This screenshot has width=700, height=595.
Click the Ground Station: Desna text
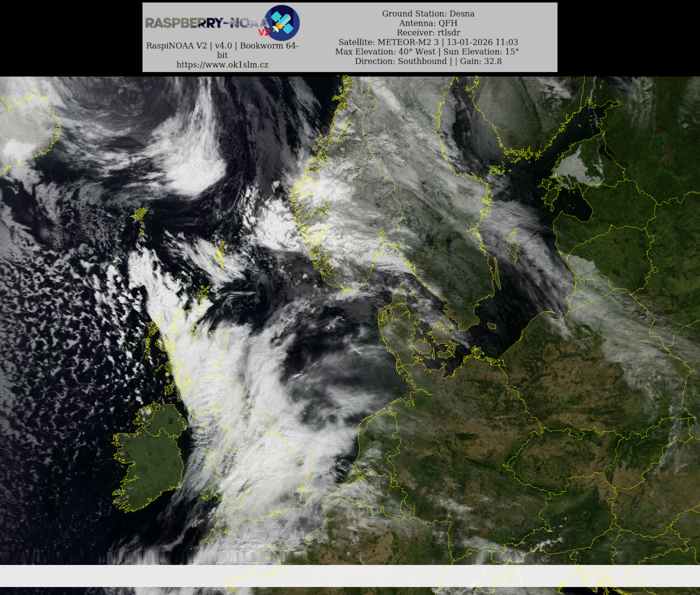pos(428,14)
